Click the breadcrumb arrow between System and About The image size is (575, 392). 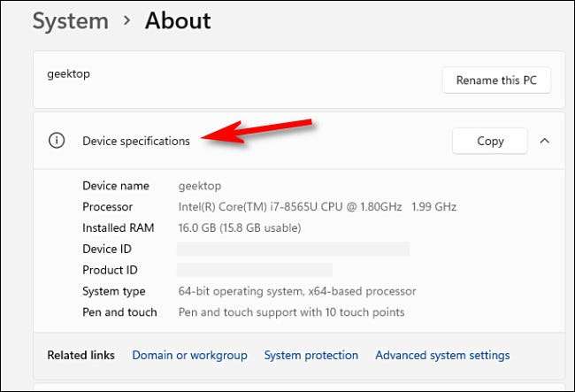tap(126, 20)
